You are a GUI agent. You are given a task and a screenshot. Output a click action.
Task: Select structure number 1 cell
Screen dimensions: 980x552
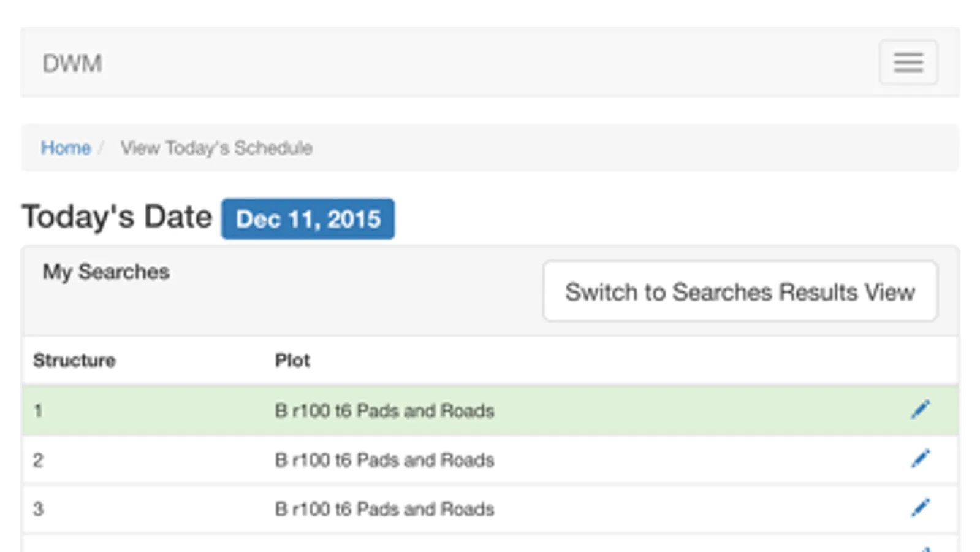(38, 410)
